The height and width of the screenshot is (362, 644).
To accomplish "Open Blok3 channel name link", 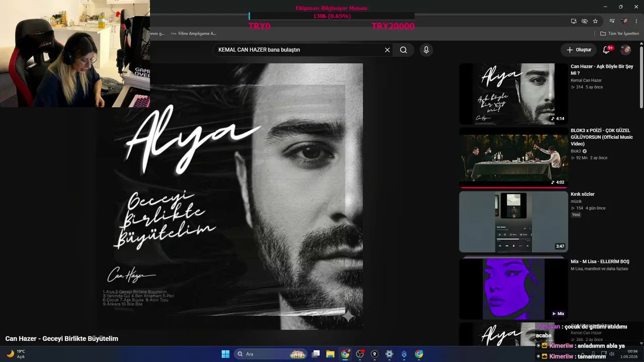I will (x=576, y=151).
